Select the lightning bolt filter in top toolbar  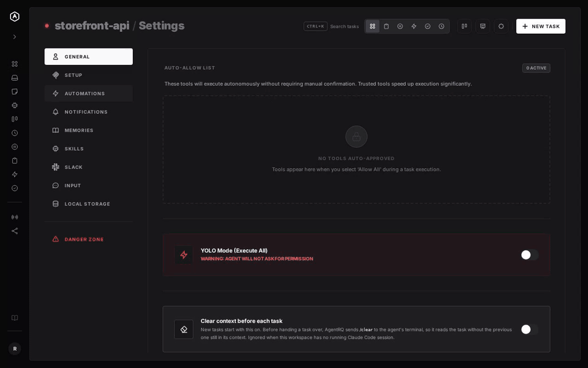coord(414,26)
